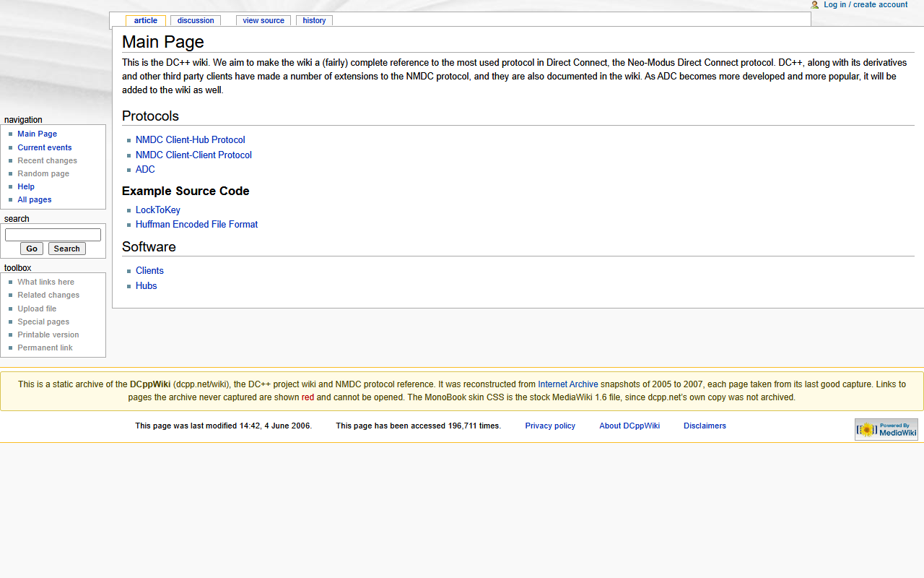
Task: Click Printable version in toolbox
Action: pos(48,335)
